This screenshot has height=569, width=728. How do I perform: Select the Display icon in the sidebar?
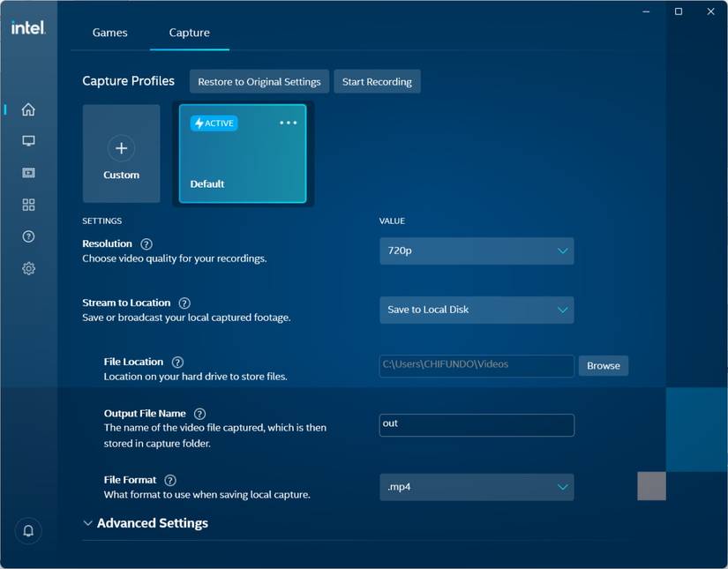coord(28,140)
